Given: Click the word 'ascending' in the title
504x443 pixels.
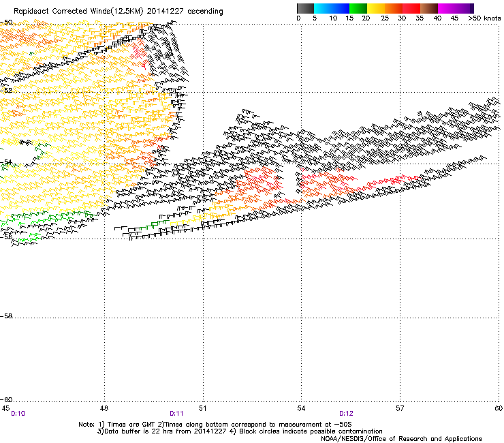Looking at the screenshot, I should pyautogui.click(x=205, y=12).
